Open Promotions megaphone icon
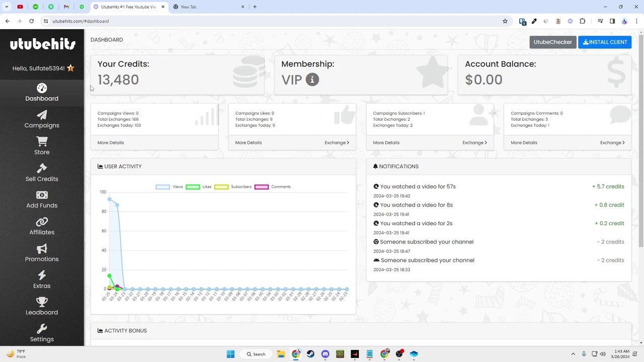 click(42, 249)
